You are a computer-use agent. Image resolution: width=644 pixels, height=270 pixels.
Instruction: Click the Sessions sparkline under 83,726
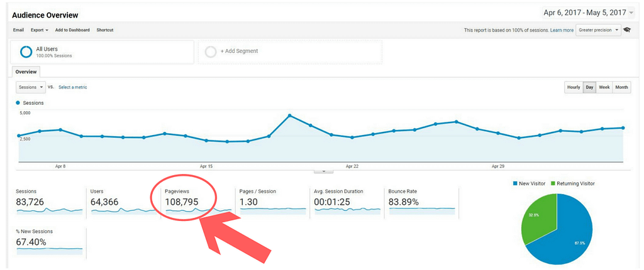49,211
